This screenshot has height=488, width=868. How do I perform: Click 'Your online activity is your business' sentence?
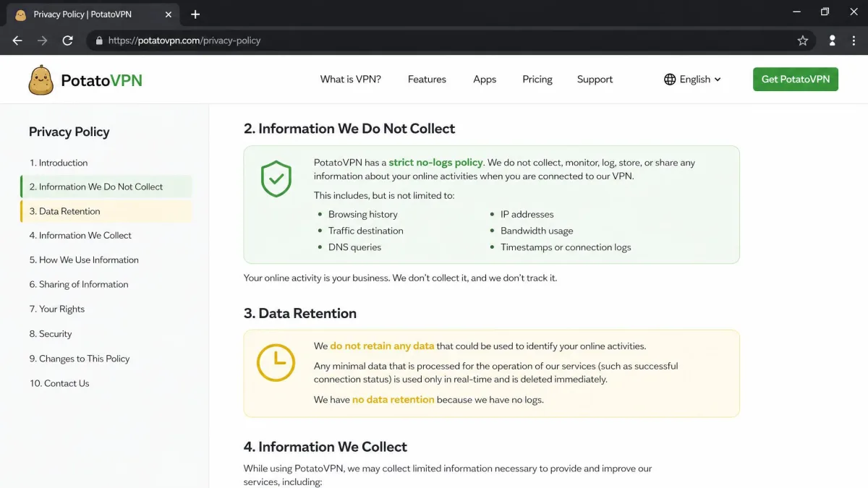[317, 278]
